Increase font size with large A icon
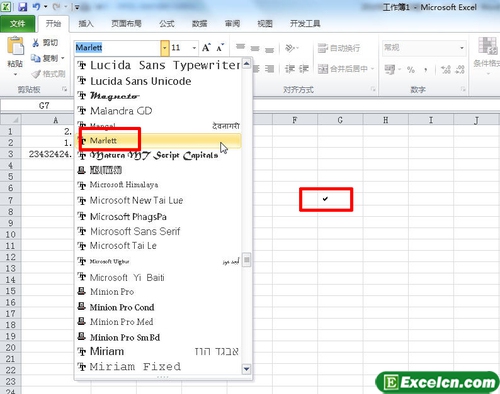The image size is (500, 394). [x=206, y=48]
